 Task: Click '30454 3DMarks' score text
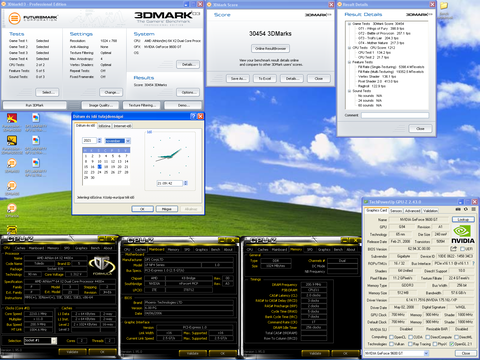pyautogui.click(x=270, y=33)
